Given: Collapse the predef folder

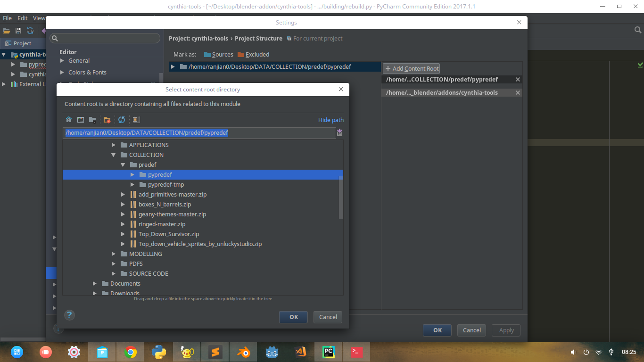Looking at the screenshot, I should [x=123, y=165].
